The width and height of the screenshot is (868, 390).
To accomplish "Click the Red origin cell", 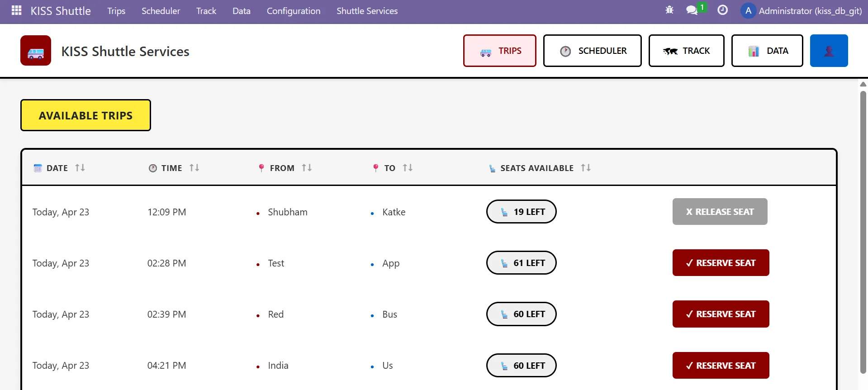I will tap(276, 314).
